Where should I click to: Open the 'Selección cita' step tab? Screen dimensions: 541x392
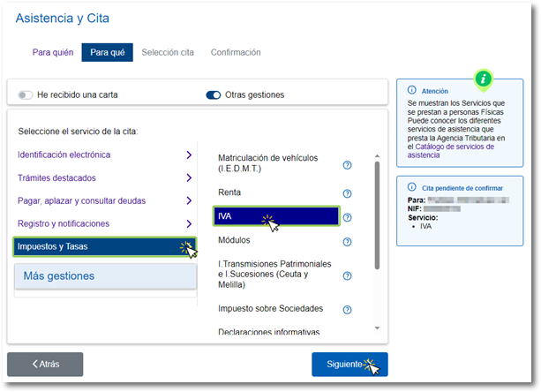click(168, 52)
